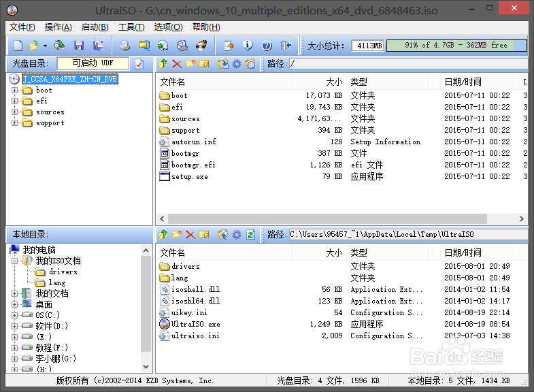534x392 pixels.
Task: Sort disc files by 日期/时间 column header
Action: [x=480, y=82]
